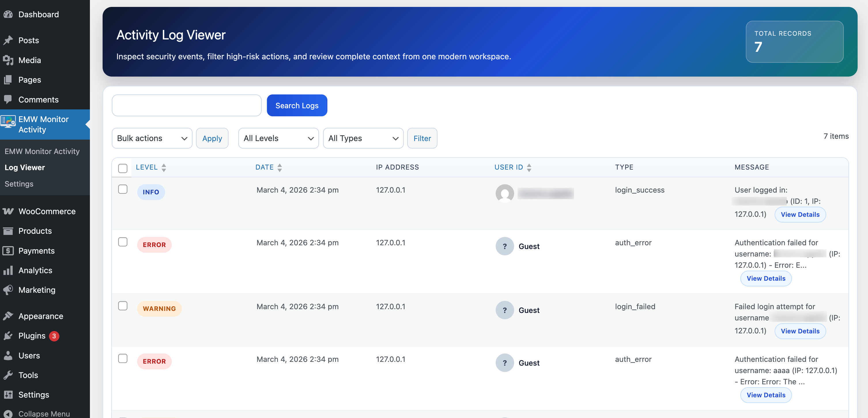Tick the select-all checkbox in table header

tap(123, 168)
